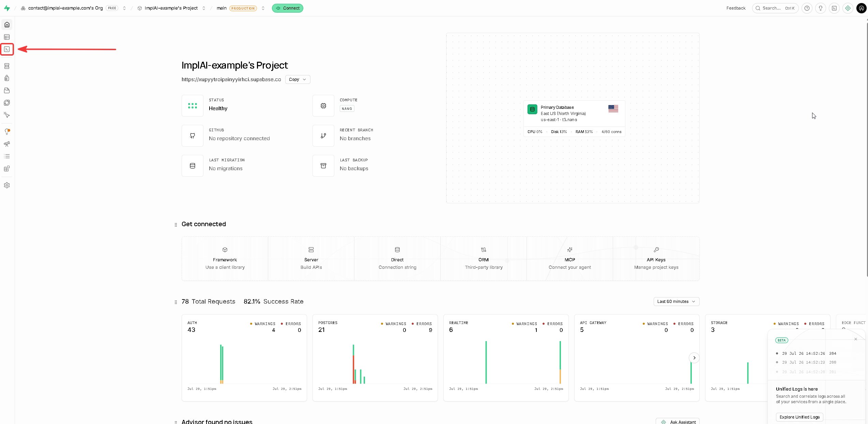Open Edge Functions icon in sidebar
The width and height of the screenshot is (868, 424).
tap(7, 103)
